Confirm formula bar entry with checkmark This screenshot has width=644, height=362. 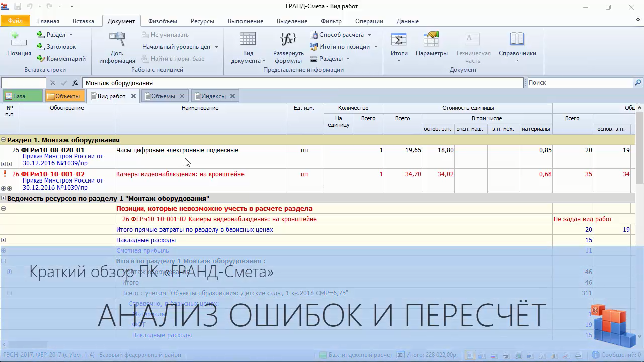(64, 83)
